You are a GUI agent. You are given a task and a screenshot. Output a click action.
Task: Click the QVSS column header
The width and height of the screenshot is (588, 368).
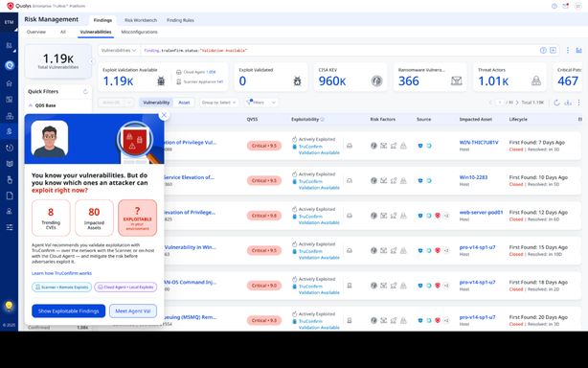tap(252, 119)
